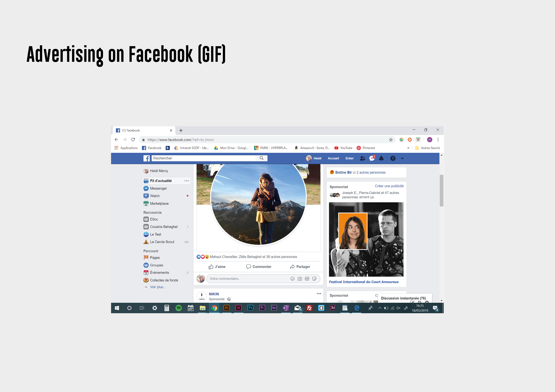Open Adobe XD from the taskbar

click(x=333, y=308)
